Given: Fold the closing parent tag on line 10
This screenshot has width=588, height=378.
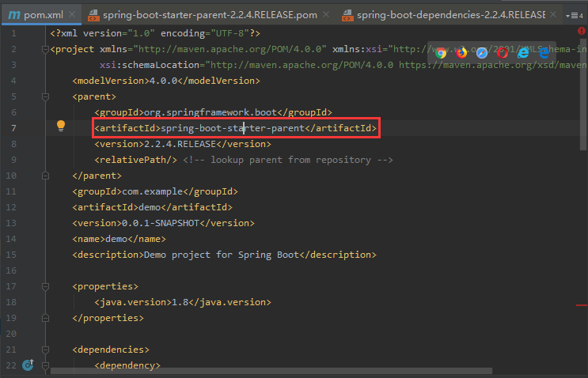Looking at the screenshot, I should pyautogui.click(x=45, y=176).
